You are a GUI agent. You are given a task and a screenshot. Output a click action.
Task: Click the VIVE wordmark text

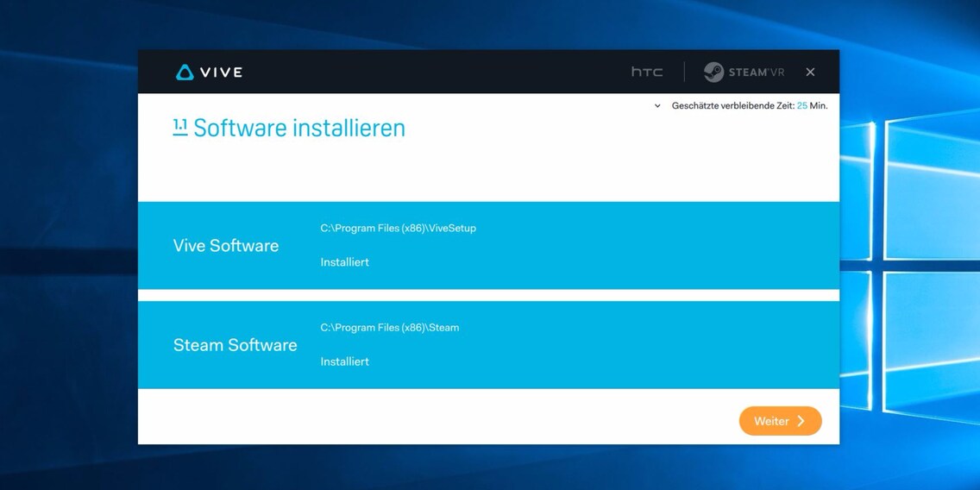221,72
